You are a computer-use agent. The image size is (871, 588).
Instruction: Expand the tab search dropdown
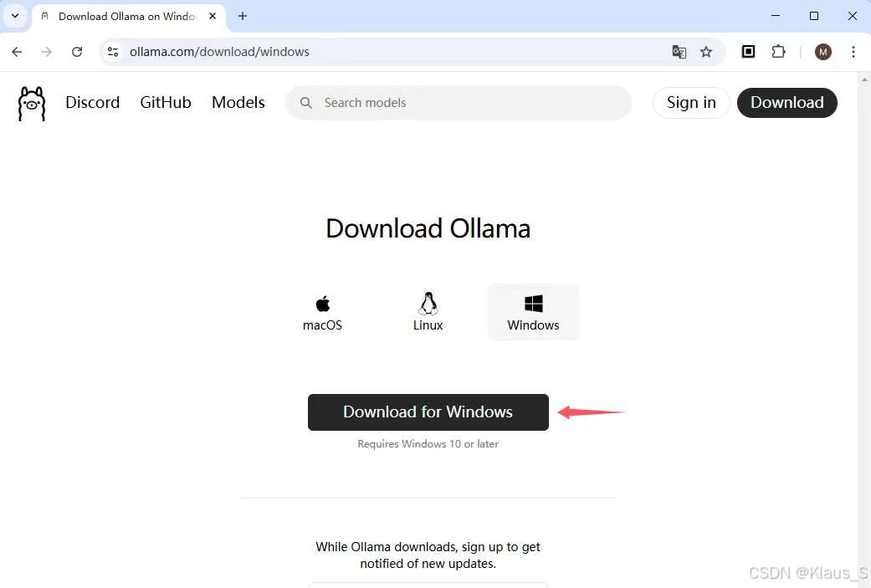15,16
